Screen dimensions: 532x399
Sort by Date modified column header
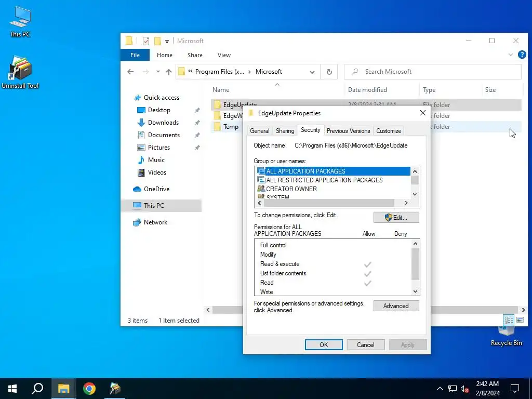click(367, 90)
